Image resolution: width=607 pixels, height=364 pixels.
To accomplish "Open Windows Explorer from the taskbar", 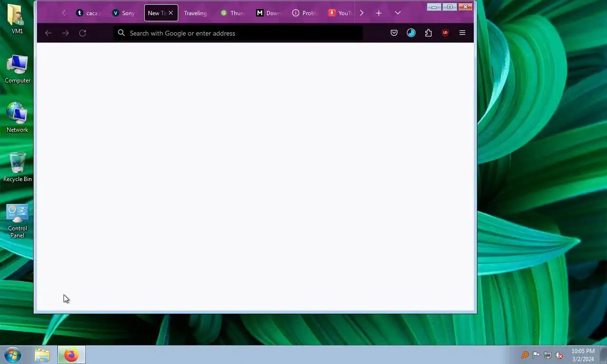I will pyautogui.click(x=42, y=355).
